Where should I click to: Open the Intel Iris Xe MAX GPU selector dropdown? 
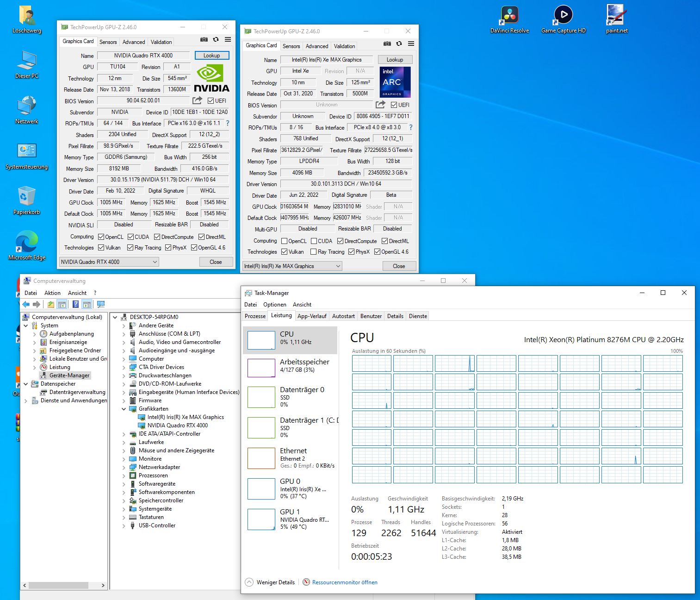pyautogui.click(x=292, y=266)
